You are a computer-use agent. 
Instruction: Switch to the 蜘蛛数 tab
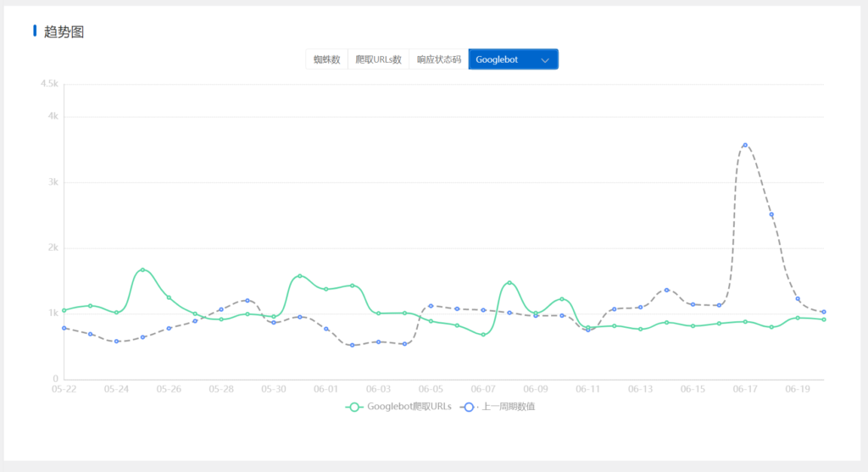point(326,59)
